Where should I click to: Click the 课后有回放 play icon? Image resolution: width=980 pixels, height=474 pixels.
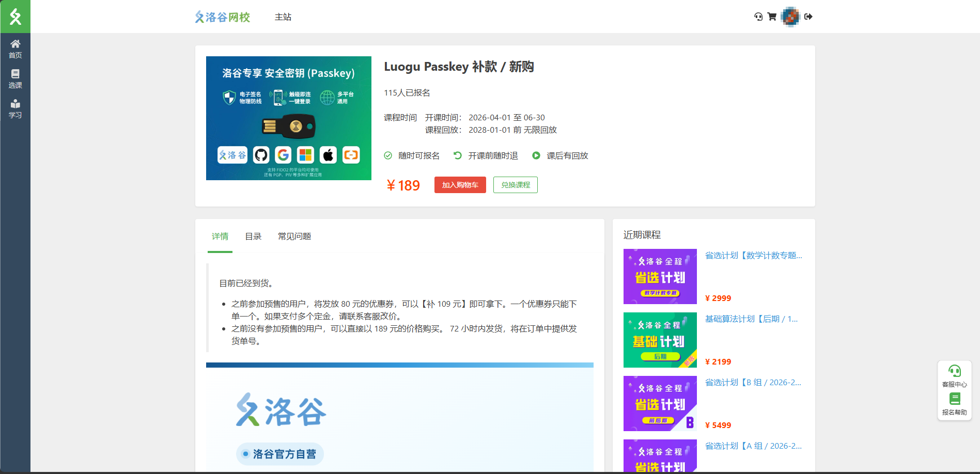click(536, 155)
